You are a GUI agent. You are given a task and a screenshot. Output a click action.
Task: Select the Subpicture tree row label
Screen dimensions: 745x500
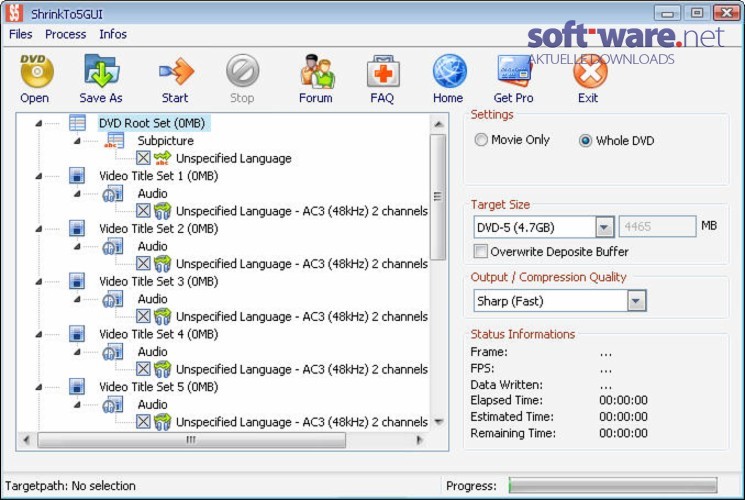point(166,141)
